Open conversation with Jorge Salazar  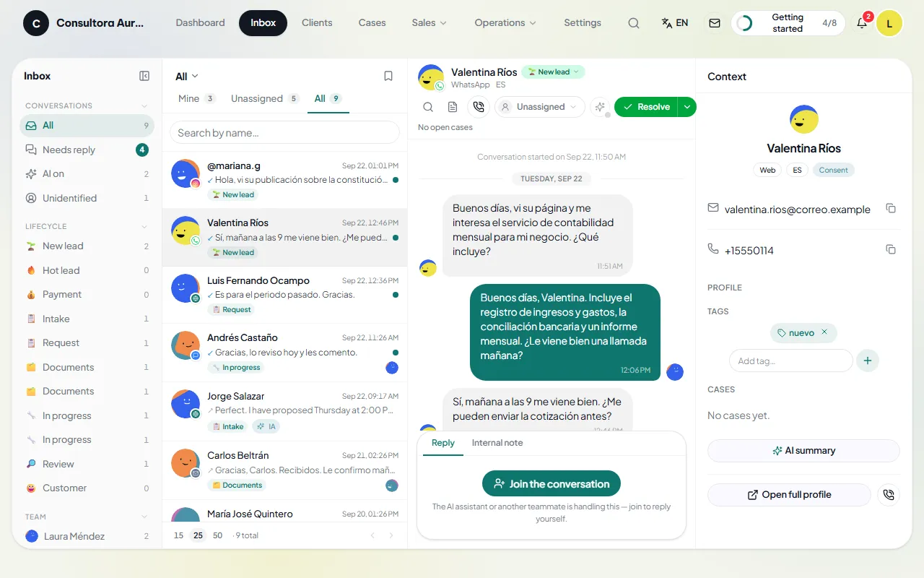(x=284, y=411)
